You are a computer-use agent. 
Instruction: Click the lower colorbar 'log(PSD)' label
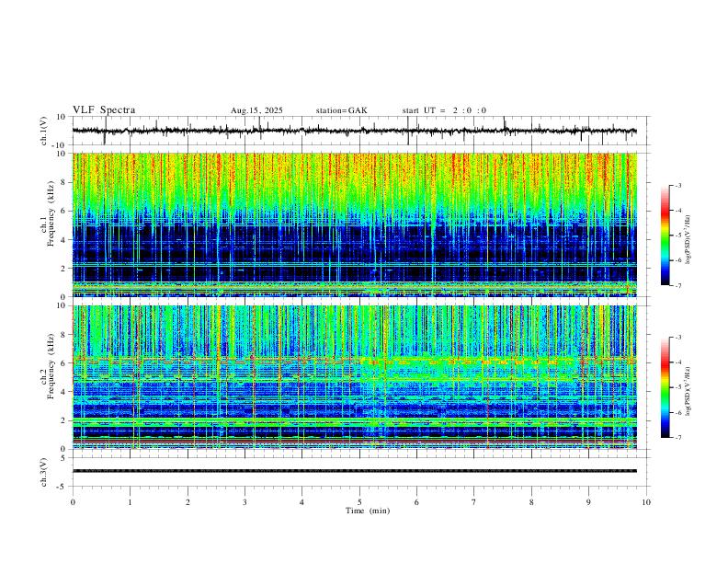(688, 391)
